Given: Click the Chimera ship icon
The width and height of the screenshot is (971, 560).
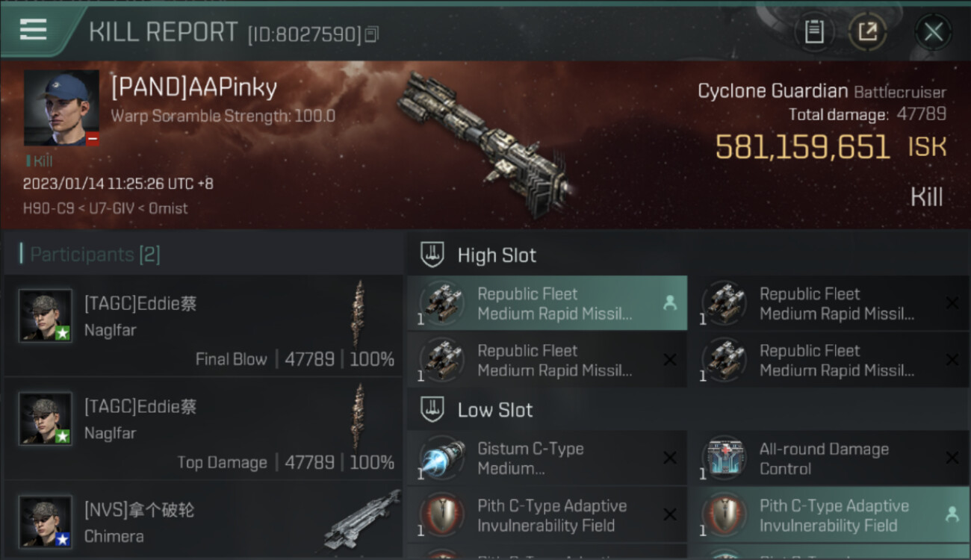Looking at the screenshot, I should click(362, 519).
